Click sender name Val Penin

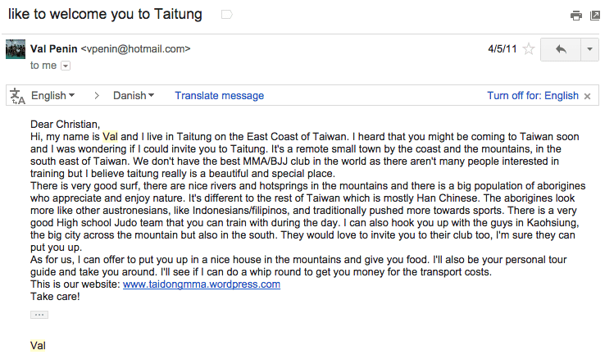(x=53, y=48)
